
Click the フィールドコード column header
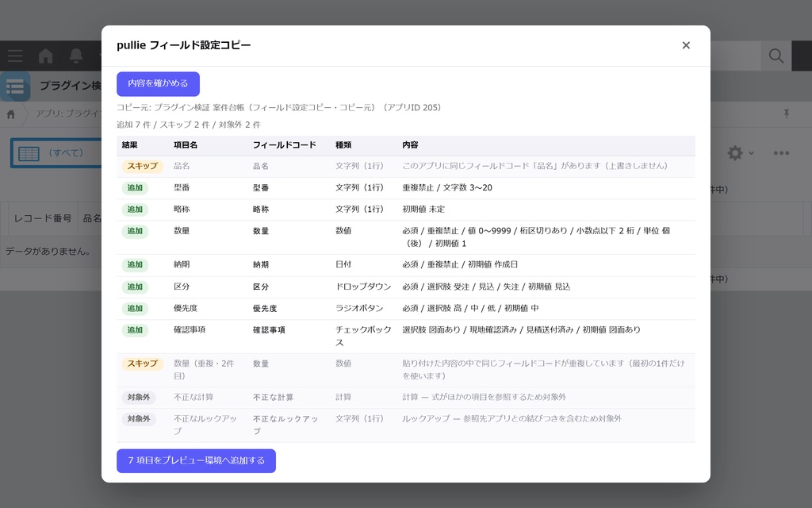click(x=285, y=145)
